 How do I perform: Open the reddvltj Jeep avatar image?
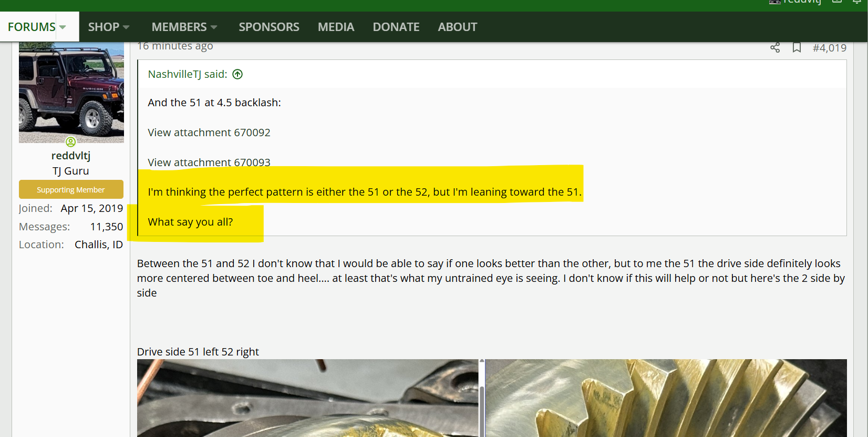(x=71, y=93)
